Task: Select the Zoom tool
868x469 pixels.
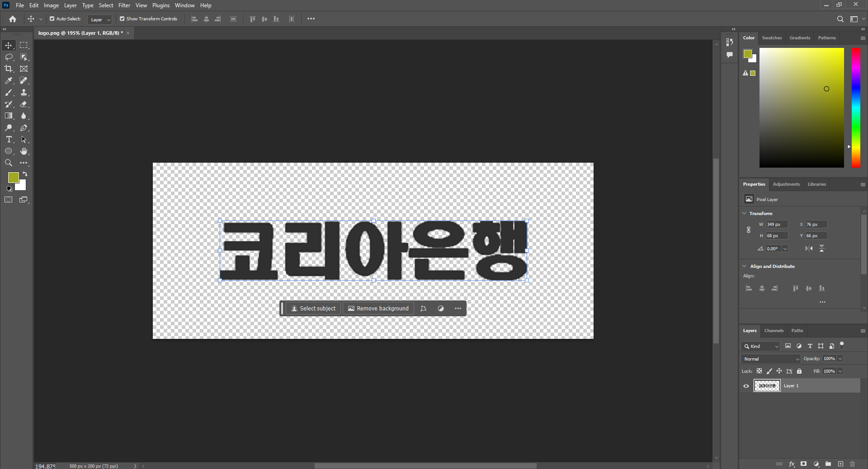Action: [9, 163]
